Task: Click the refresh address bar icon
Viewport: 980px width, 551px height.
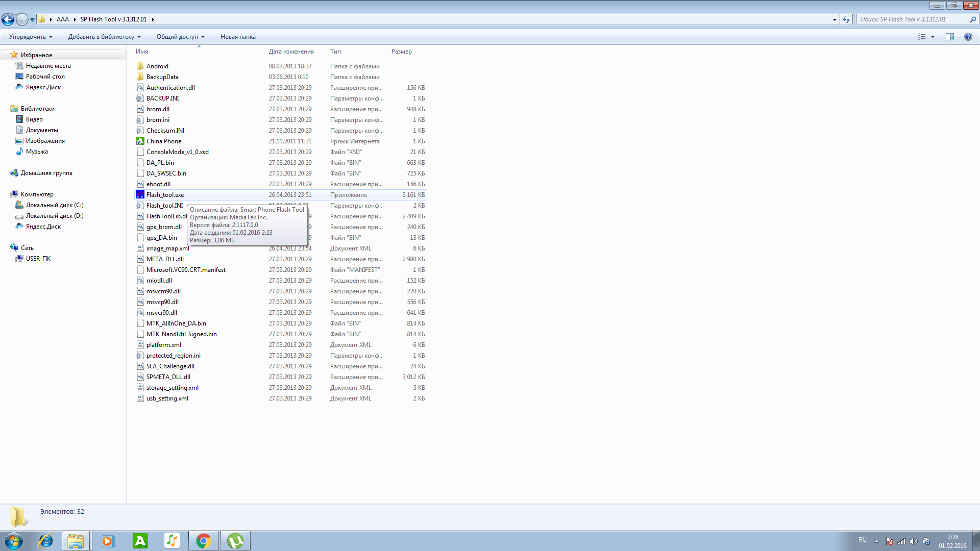Action: (x=846, y=19)
